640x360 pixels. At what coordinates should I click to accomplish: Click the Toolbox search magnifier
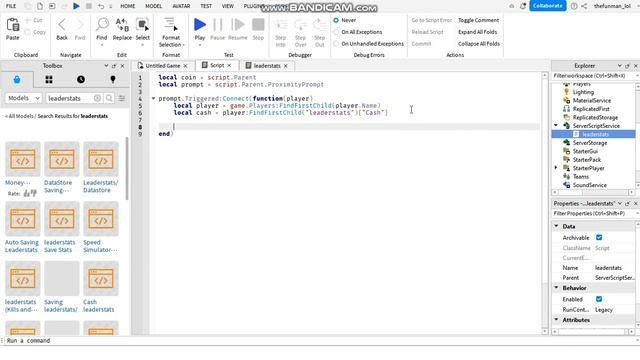click(109, 98)
